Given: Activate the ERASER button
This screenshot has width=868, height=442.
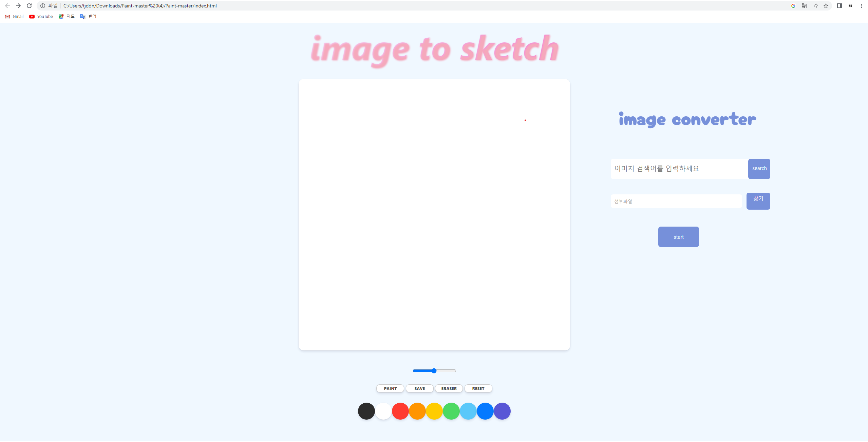Looking at the screenshot, I should pos(449,388).
